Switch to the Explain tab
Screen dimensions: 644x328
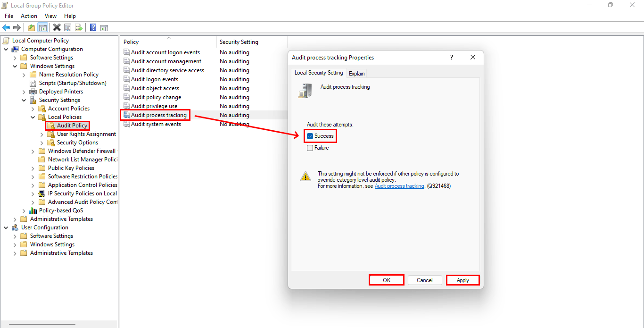coord(356,73)
